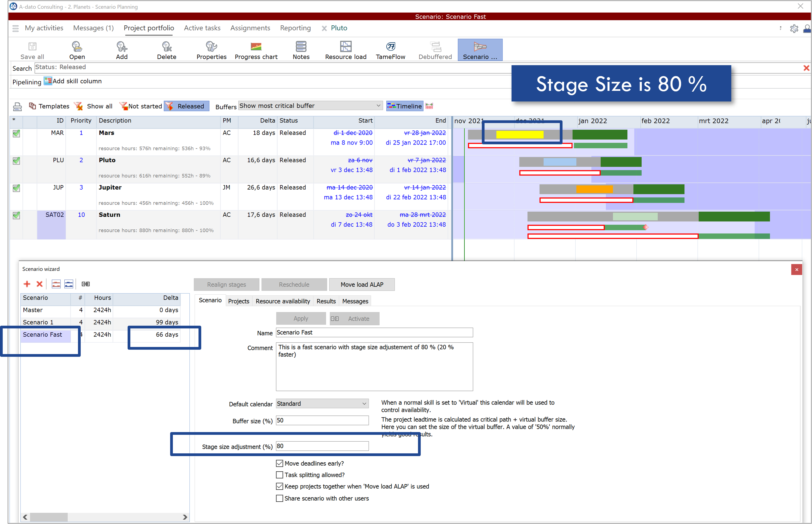Uncheck Keep projects together option
The height and width of the screenshot is (524, 812).
[x=279, y=486]
